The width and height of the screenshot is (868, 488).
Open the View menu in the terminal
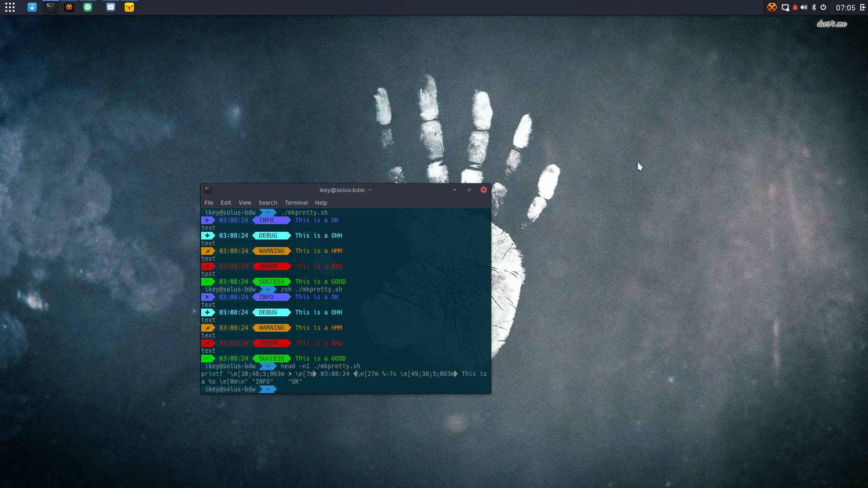[x=245, y=203]
